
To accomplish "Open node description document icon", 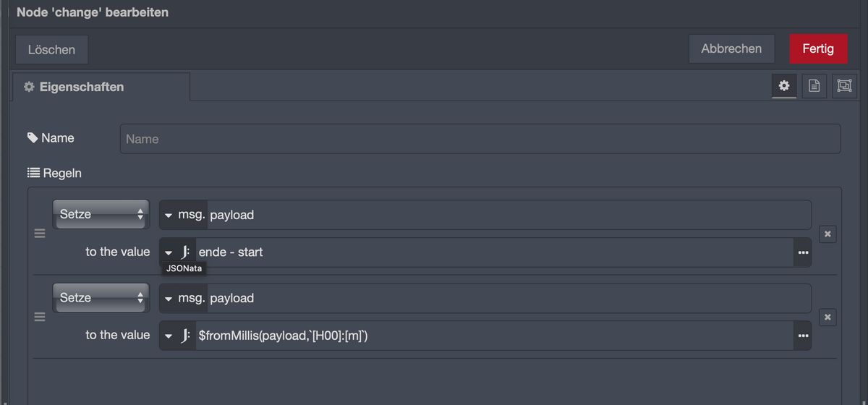I will click(814, 86).
